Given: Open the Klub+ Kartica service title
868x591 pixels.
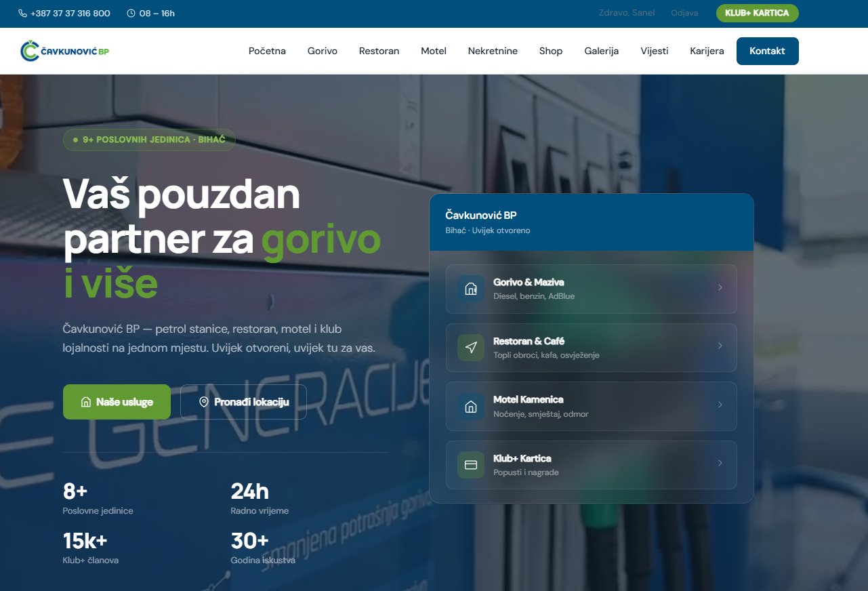Looking at the screenshot, I should click(522, 458).
